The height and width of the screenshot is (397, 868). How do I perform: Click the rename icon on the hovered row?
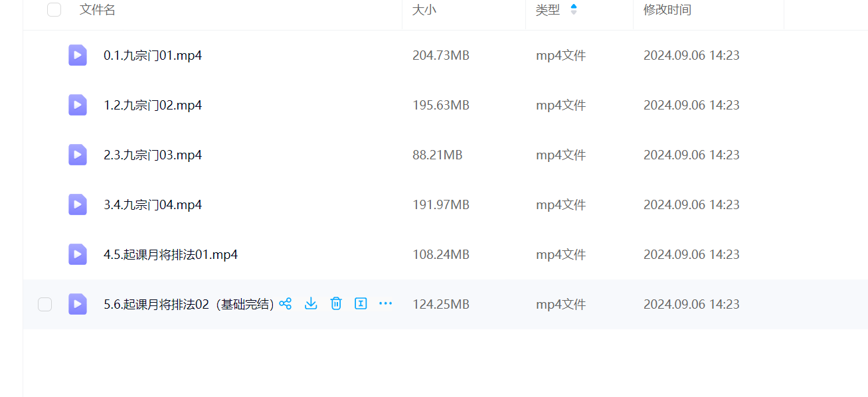pos(361,304)
